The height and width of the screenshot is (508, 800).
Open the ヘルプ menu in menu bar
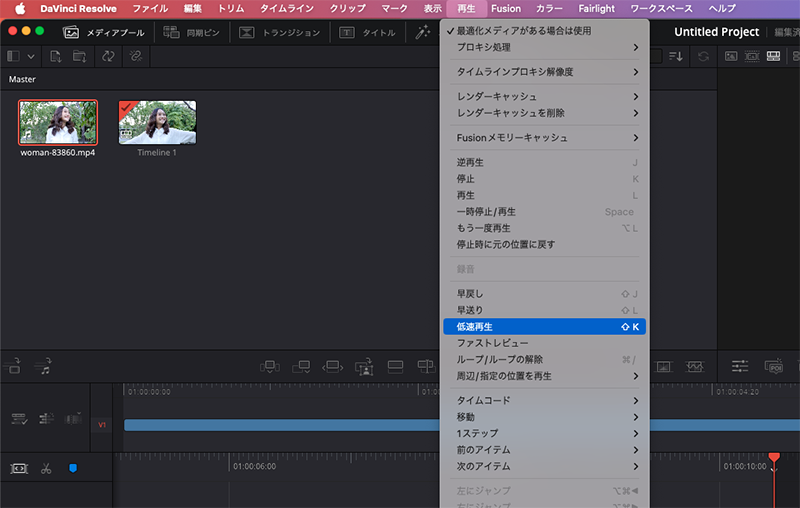722,9
